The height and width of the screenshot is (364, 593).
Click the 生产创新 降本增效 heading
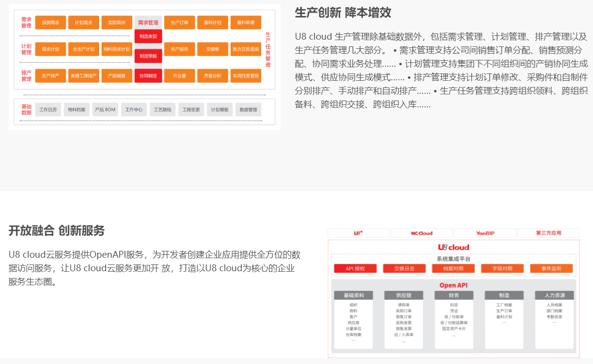(x=343, y=13)
